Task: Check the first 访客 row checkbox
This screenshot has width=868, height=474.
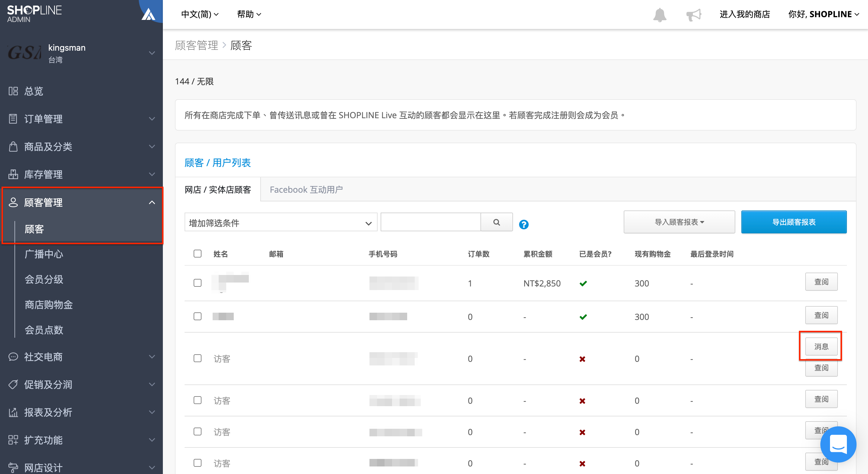Action: 198,359
